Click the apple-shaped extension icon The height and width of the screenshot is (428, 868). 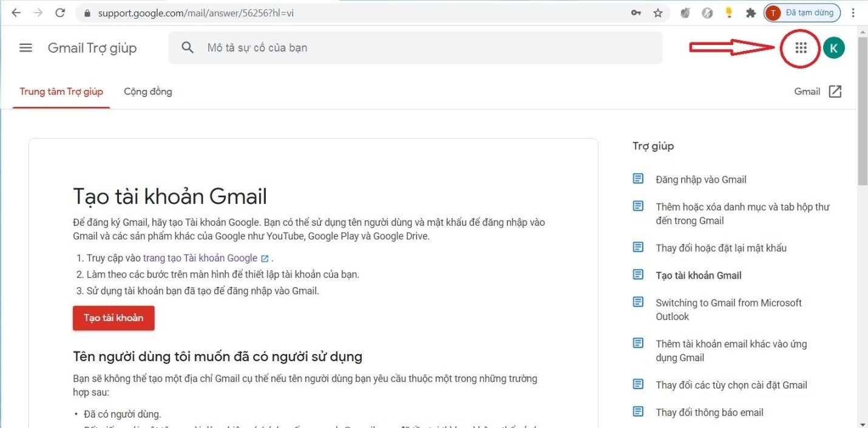[x=685, y=13]
